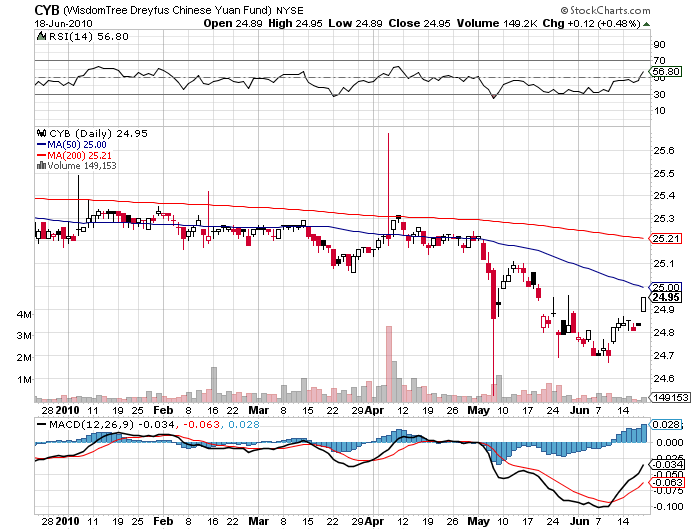Viewport: 700px width, 530px height.
Task: Click the May label on upper date axis
Action: [x=479, y=410]
